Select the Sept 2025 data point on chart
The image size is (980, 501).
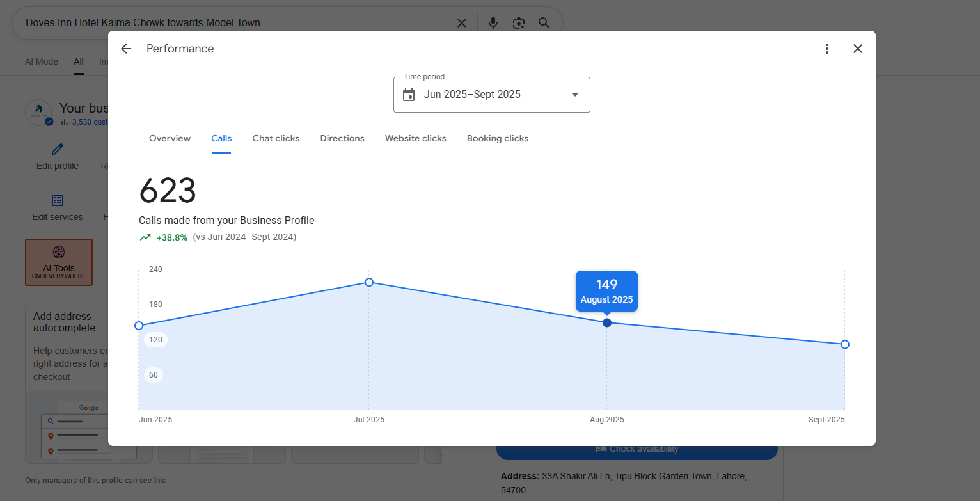click(x=844, y=344)
